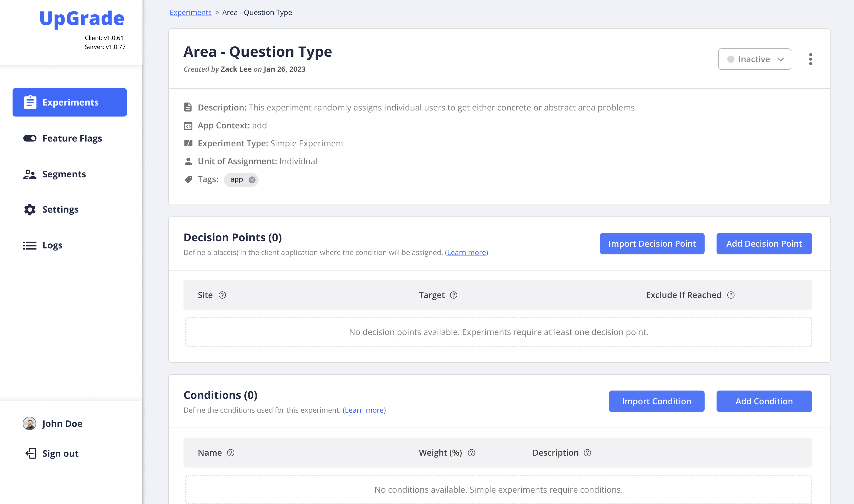Click help icon next to Description column
This screenshot has width=854, height=504.
tap(587, 452)
